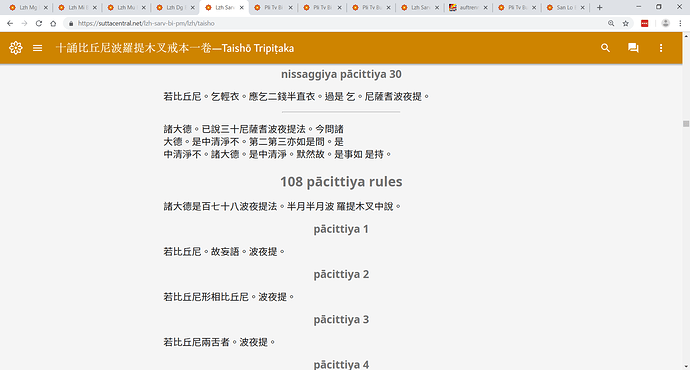Open the hamburger navigation menu
This screenshot has width=690, height=370.
(x=37, y=48)
